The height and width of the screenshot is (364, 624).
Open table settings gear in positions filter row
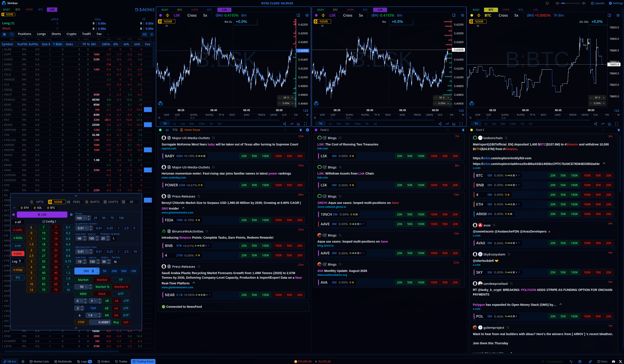coord(4,34)
